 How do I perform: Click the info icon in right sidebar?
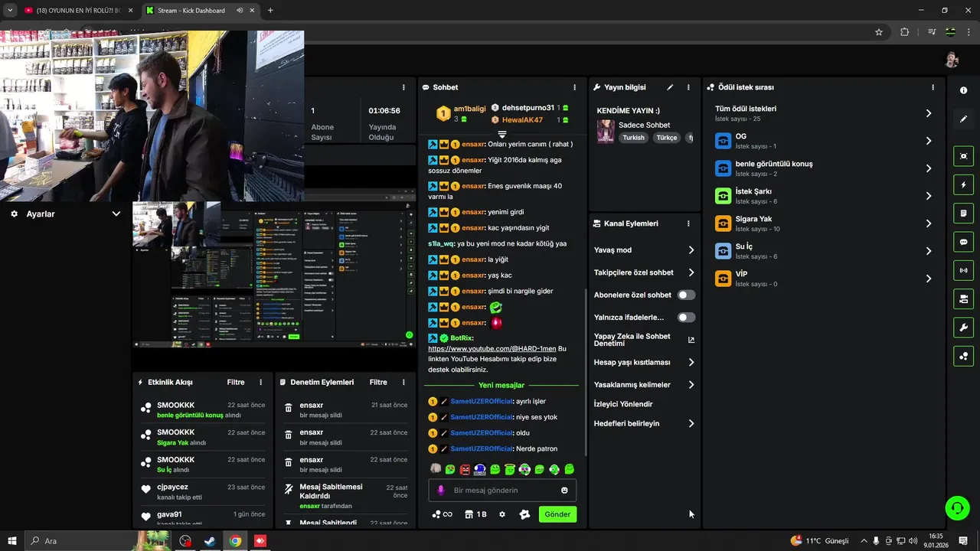click(963, 90)
